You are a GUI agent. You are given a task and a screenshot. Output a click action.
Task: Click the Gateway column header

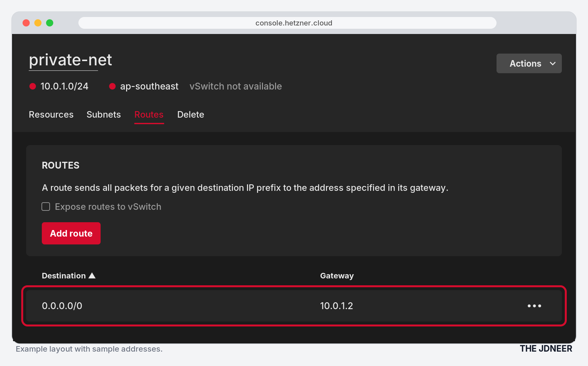click(x=337, y=276)
